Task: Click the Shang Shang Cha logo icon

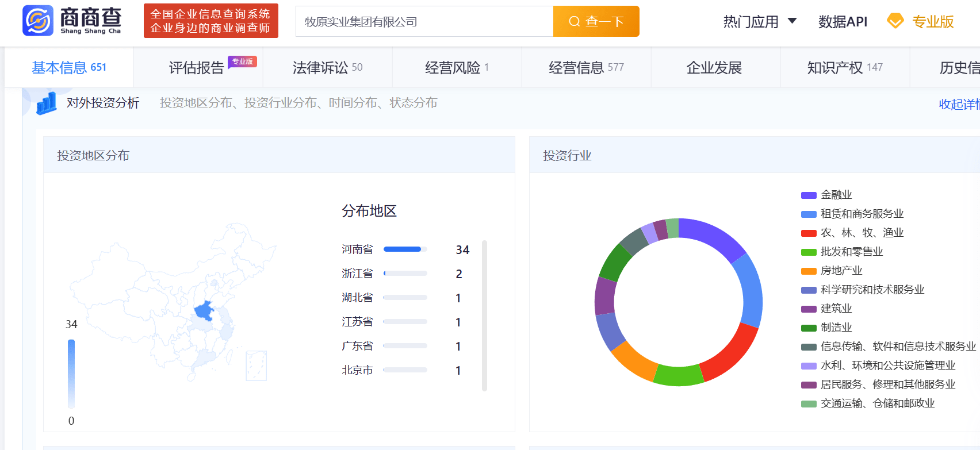Action: tap(38, 21)
